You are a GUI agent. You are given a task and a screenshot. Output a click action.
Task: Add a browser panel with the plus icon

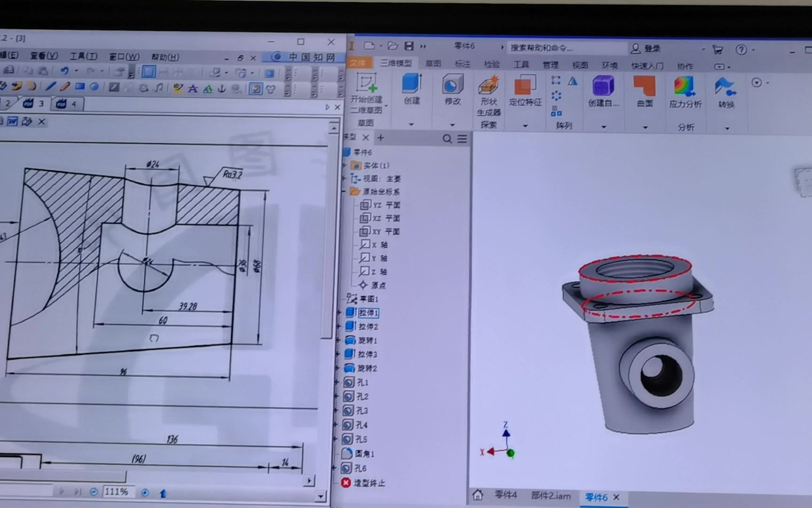(x=381, y=138)
